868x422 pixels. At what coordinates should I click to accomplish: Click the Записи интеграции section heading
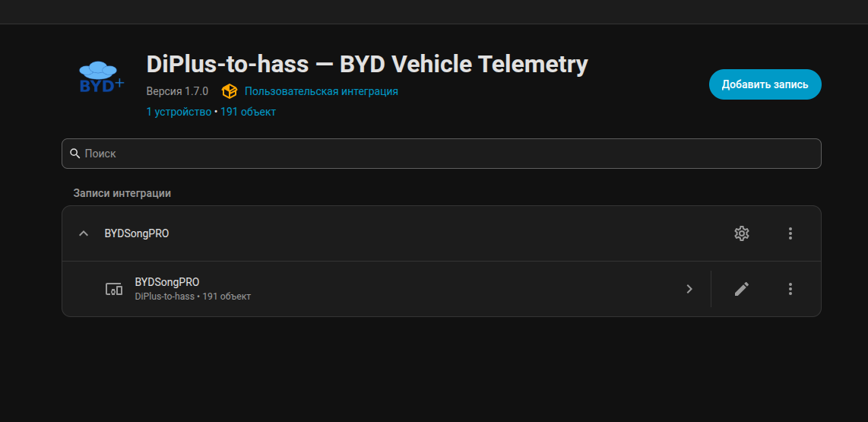(122, 193)
